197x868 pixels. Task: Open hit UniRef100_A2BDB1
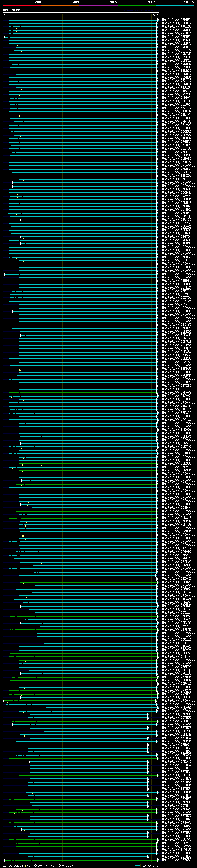point(177,281)
